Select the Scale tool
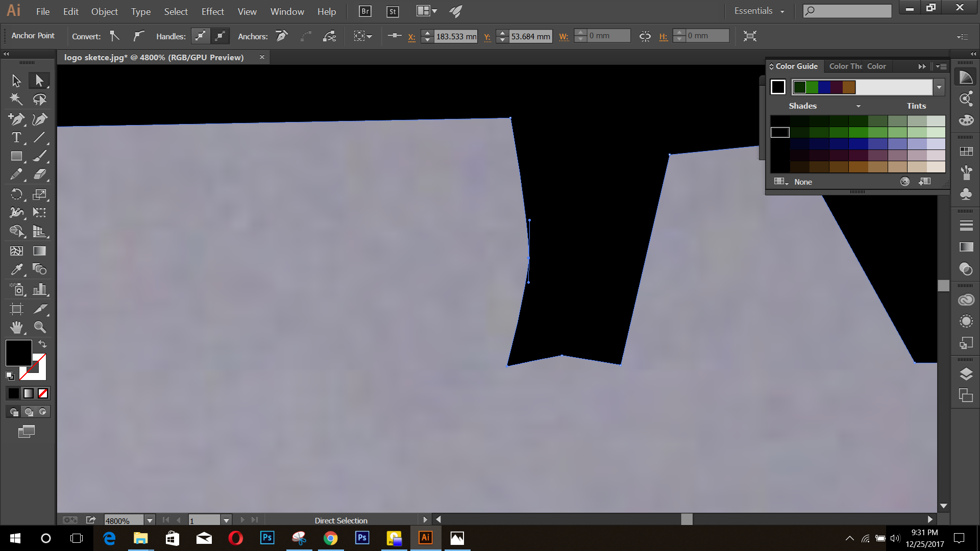The image size is (980, 551). pos(39,194)
